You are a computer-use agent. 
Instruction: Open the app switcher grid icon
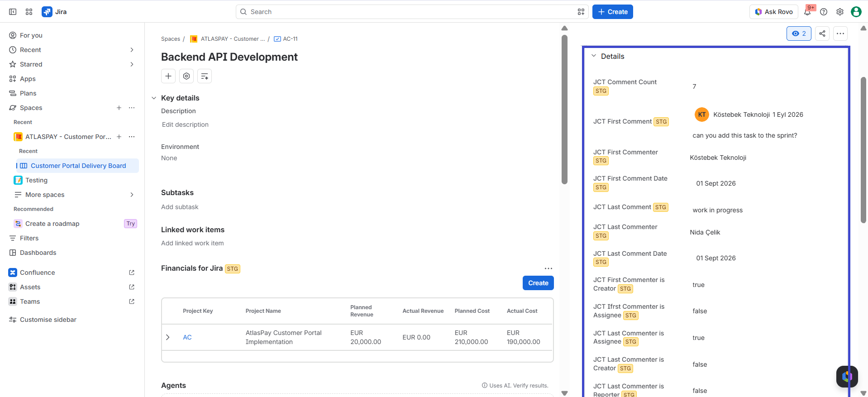pyautogui.click(x=29, y=12)
